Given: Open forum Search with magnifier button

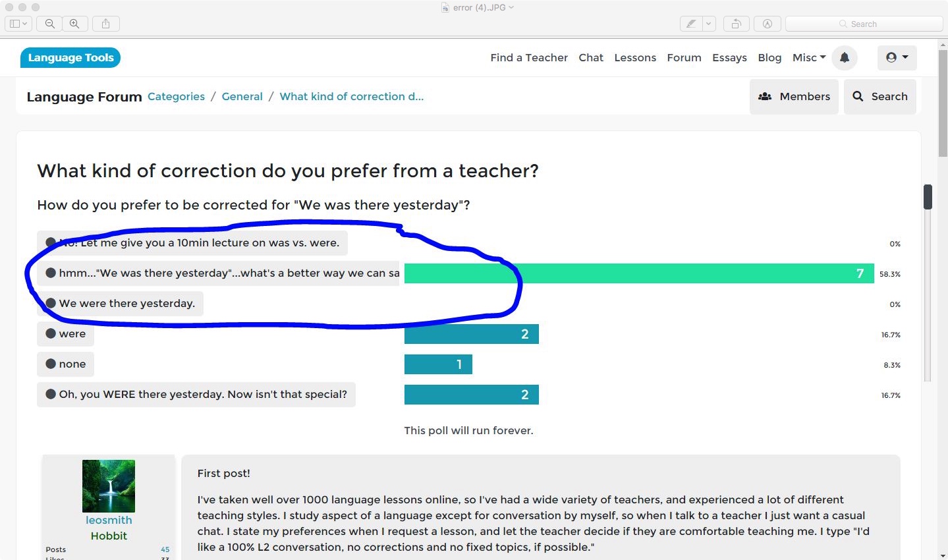Looking at the screenshot, I should pyautogui.click(x=879, y=97).
